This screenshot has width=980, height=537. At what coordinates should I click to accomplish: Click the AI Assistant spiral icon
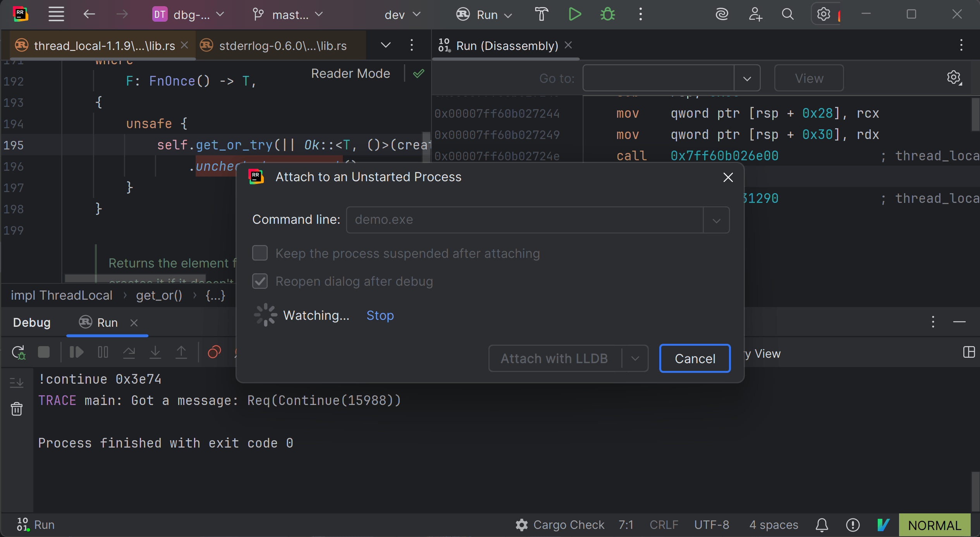coord(722,14)
